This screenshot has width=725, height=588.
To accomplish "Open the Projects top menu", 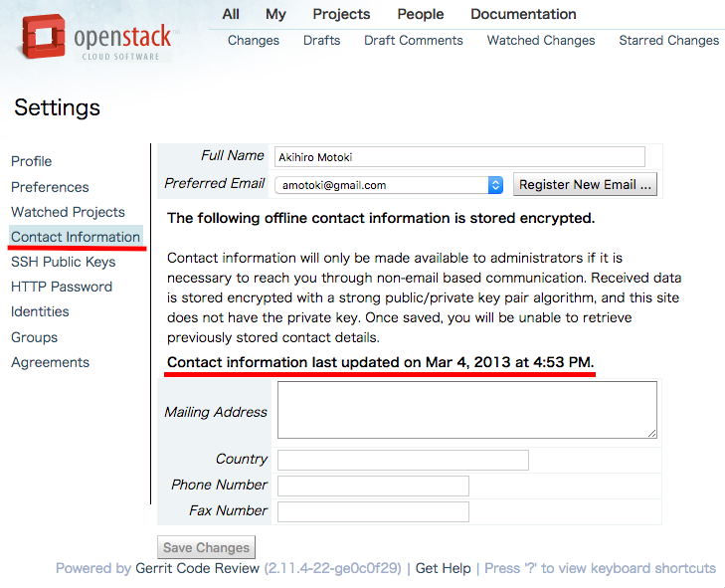I will (x=341, y=14).
